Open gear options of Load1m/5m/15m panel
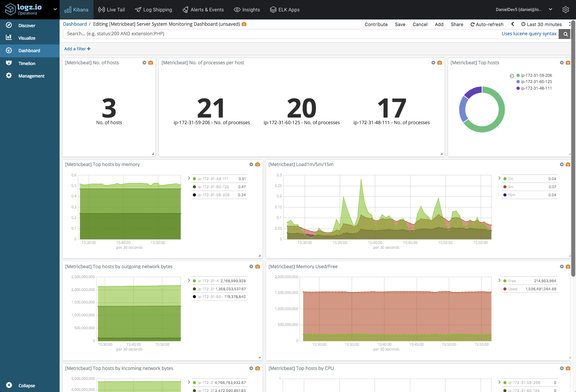 (562, 165)
